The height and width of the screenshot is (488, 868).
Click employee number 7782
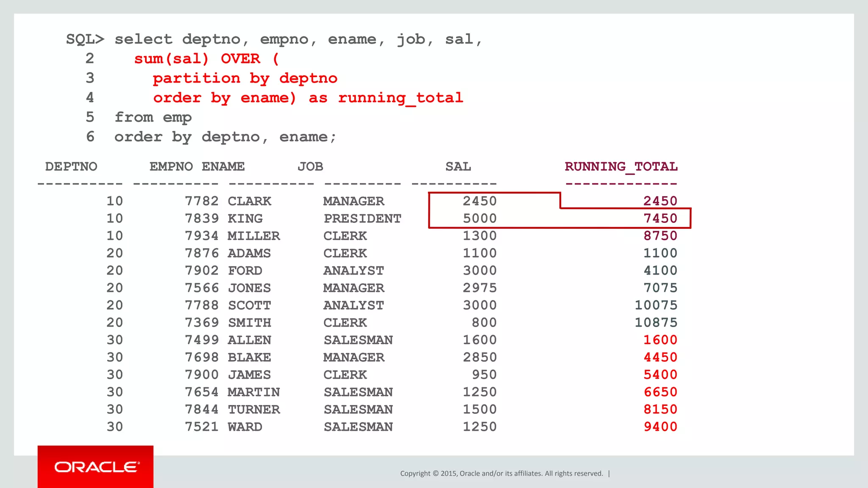(202, 201)
